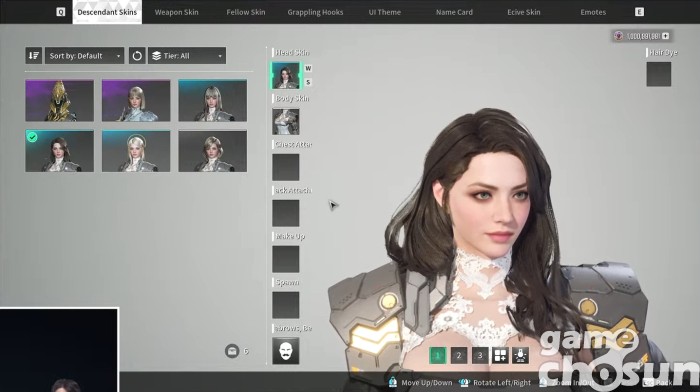Toggle the sort order icon
The width and height of the screenshot is (700, 392).
pyautogui.click(x=33, y=56)
